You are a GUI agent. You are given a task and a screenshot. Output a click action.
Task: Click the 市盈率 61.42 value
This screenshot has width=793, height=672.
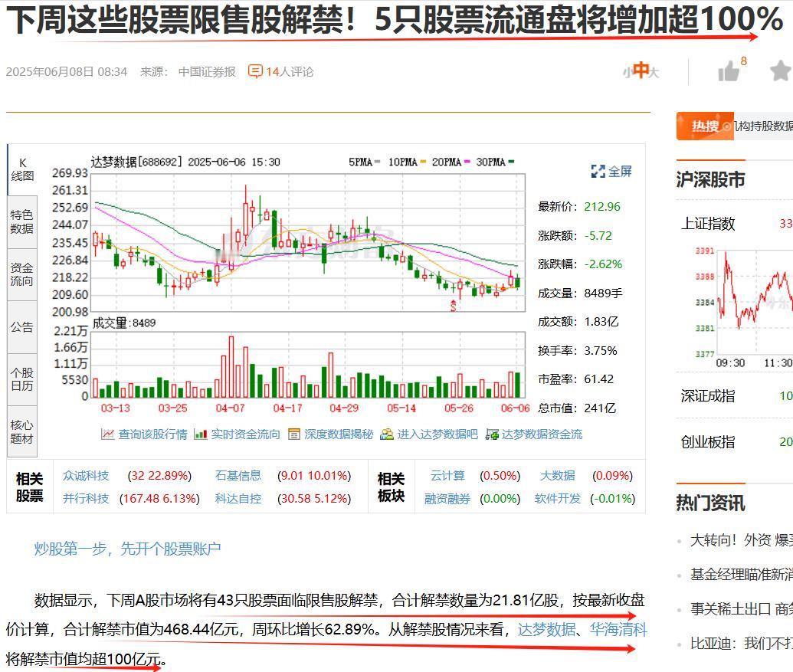(599, 379)
